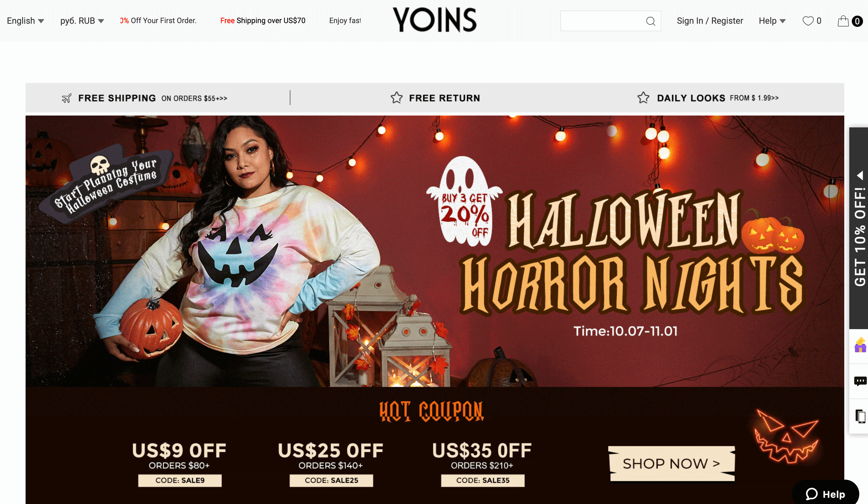Click the Shop Now button

click(x=672, y=464)
